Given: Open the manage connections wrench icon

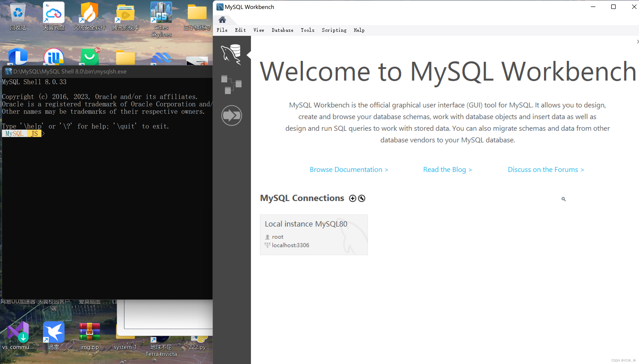Looking at the screenshot, I should (362, 198).
